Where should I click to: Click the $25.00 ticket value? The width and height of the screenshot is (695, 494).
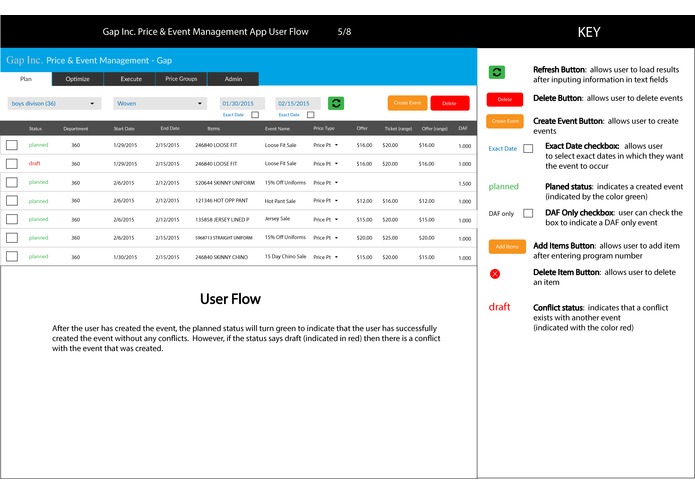point(390,238)
